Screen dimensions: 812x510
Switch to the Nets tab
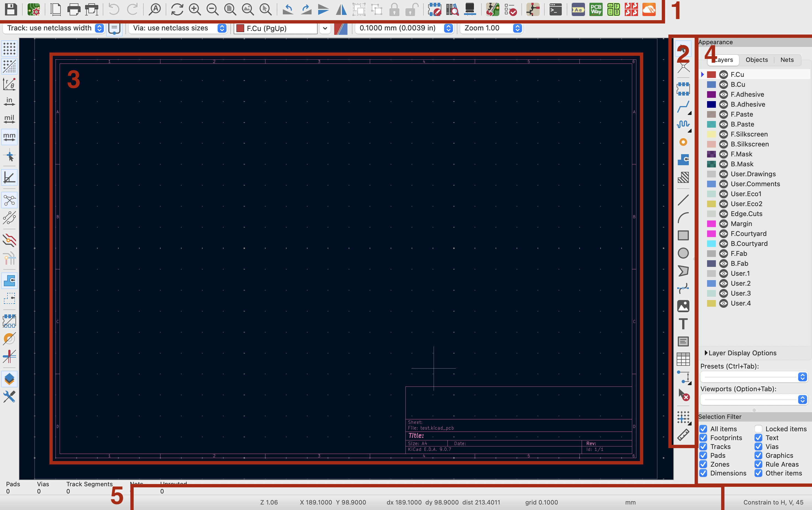click(787, 60)
